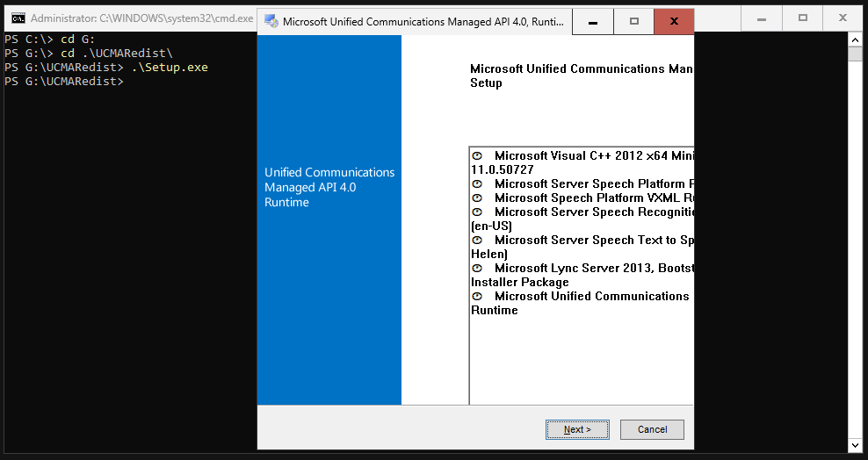This screenshot has width=868, height=460.
Task: Click status icon beside Lync Server 2013
Action: 477,268
